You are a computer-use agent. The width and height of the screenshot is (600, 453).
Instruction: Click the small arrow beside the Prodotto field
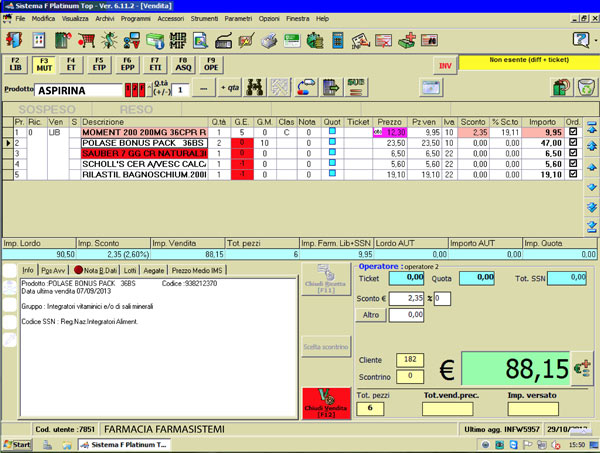[149, 90]
